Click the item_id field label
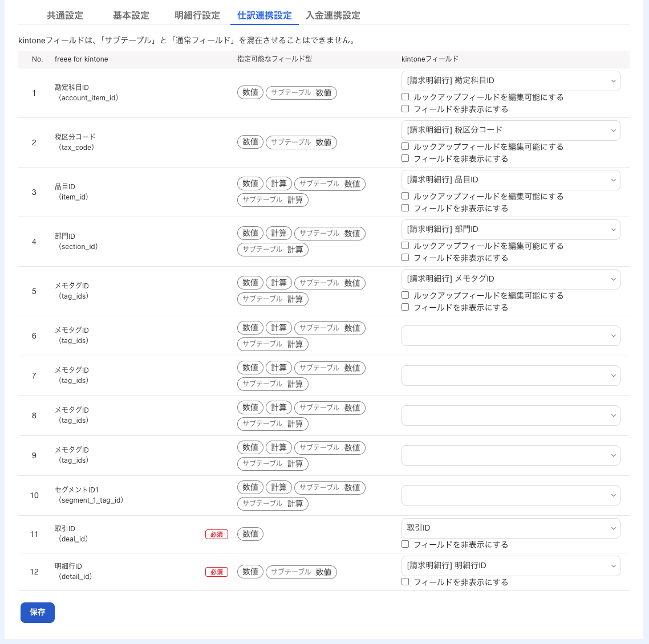The width and height of the screenshot is (649, 644). pos(73,197)
